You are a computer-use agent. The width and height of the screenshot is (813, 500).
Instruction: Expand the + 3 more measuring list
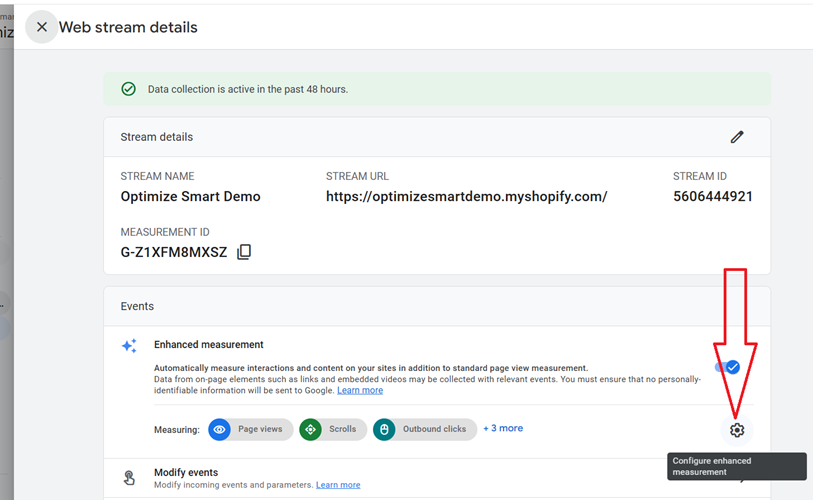pos(503,428)
